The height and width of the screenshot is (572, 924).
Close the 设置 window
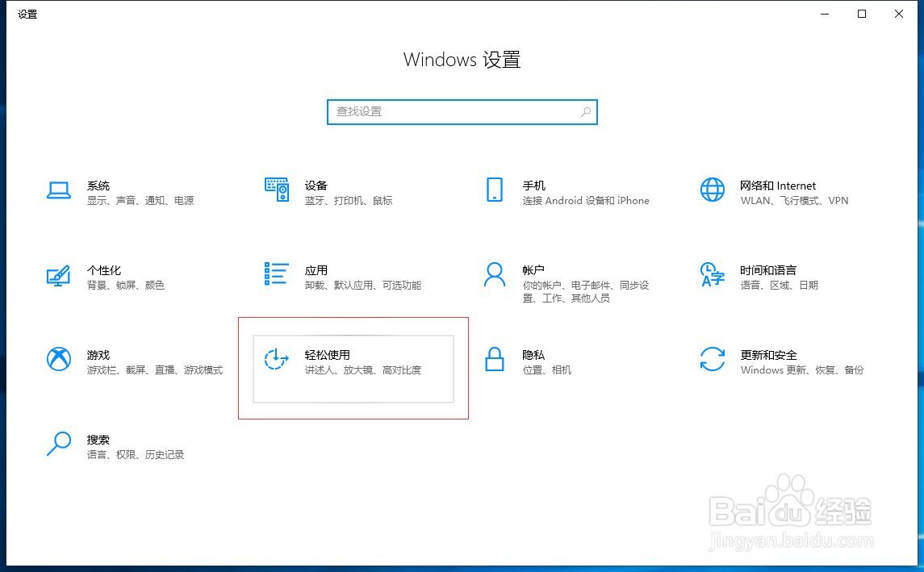pos(899,15)
